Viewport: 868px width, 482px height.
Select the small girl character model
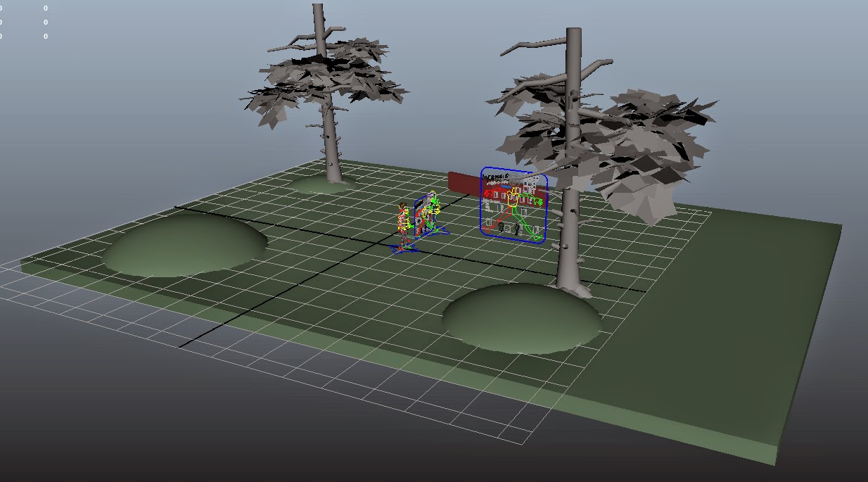click(x=402, y=217)
